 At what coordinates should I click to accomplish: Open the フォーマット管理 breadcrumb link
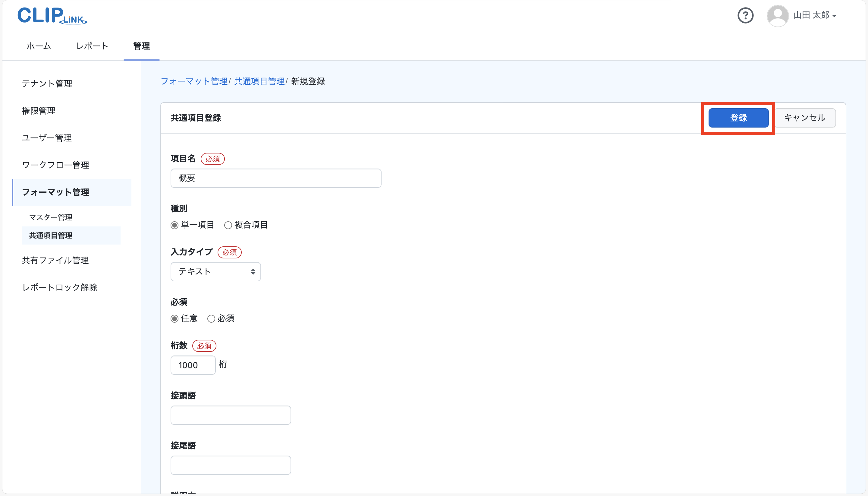coord(194,81)
